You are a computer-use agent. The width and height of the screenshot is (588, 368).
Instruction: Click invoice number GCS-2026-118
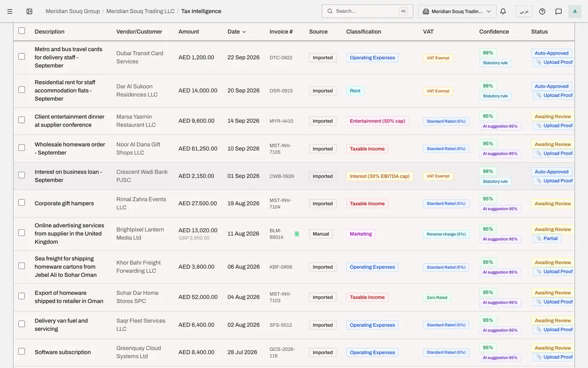point(283,352)
